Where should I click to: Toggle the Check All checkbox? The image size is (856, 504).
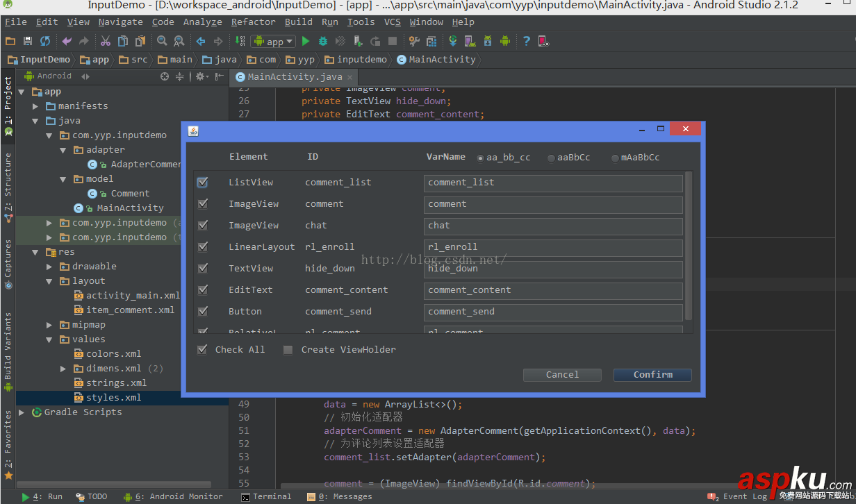(x=202, y=350)
